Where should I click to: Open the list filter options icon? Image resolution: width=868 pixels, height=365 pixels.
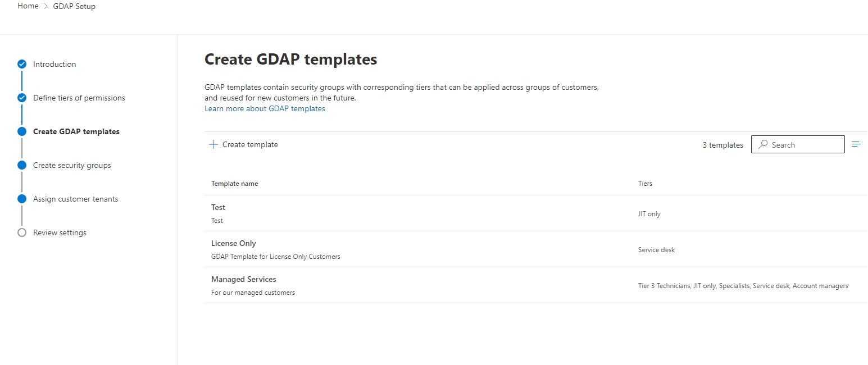coord(856,144)
